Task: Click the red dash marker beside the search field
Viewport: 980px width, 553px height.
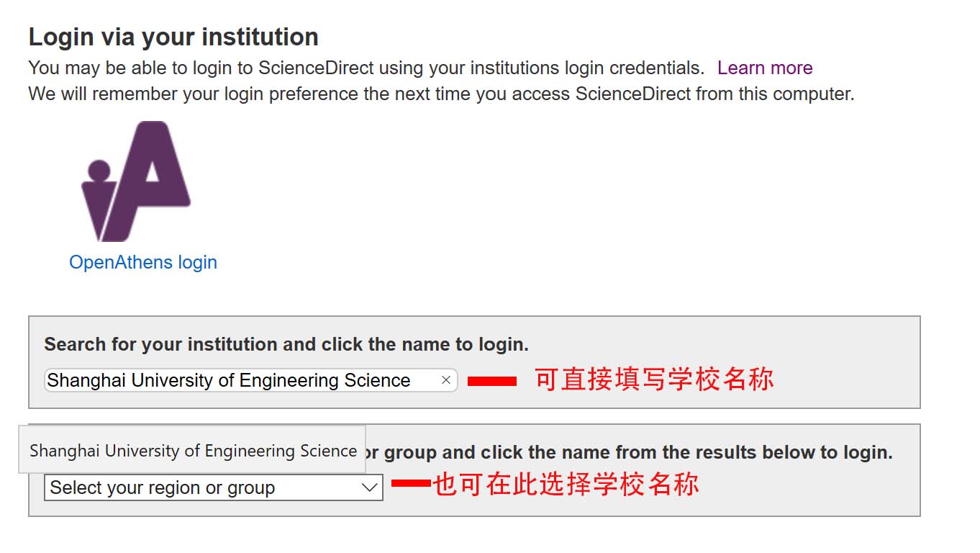Action: [x=492, y=382]
